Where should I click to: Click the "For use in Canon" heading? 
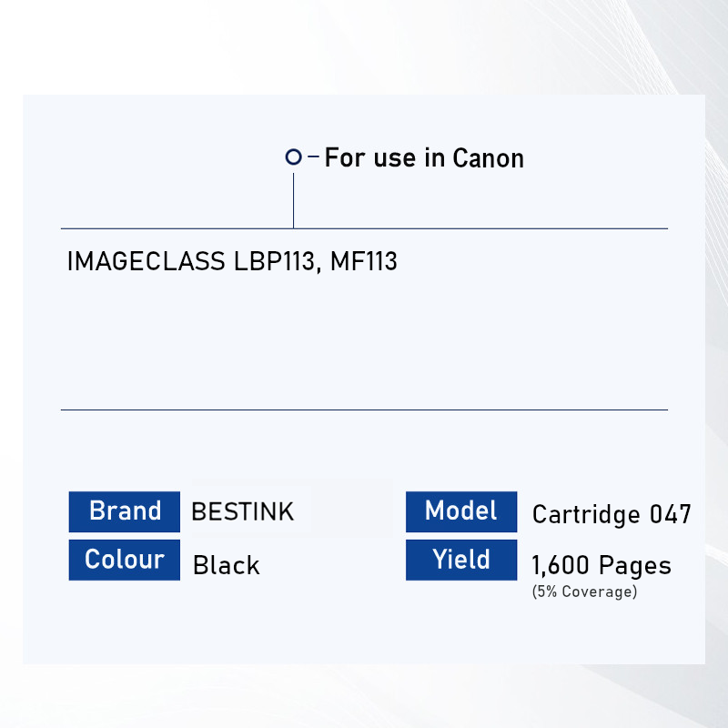point(424,158)
